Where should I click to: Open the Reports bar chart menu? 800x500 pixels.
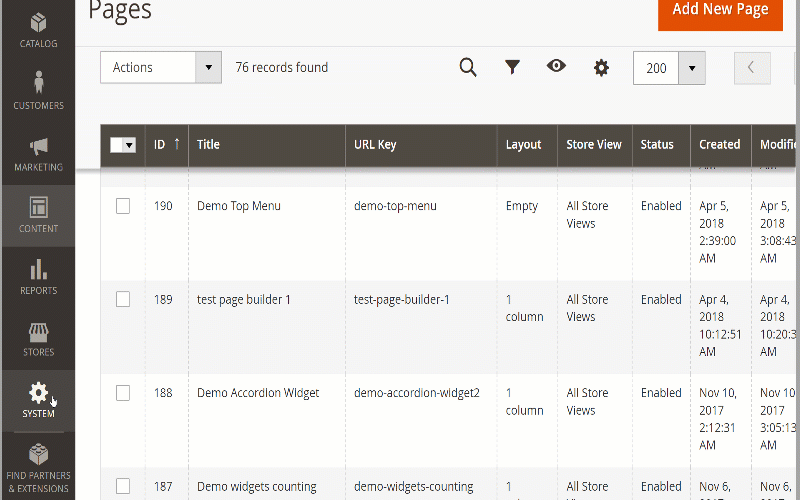point(38,277)
